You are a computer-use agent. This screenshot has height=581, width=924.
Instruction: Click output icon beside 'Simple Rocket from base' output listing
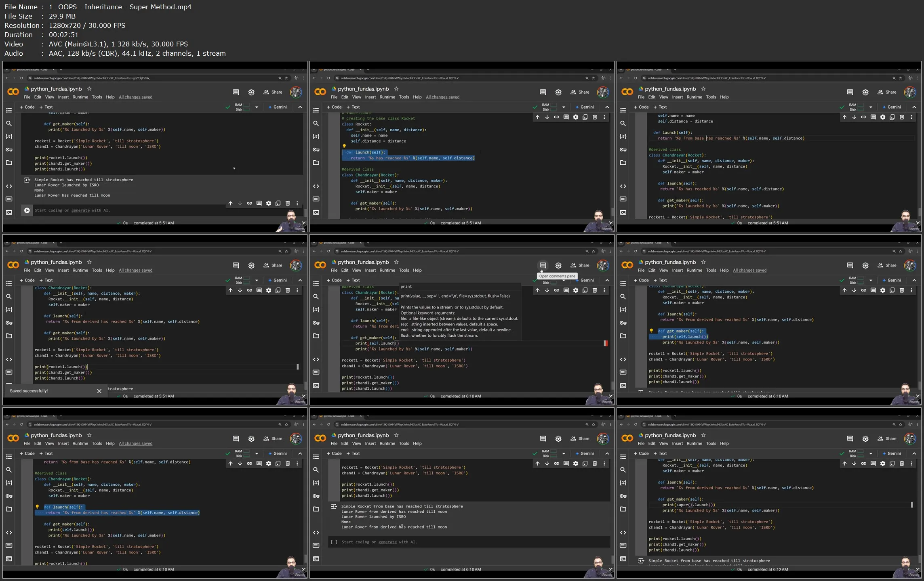(x=334, y=506)
